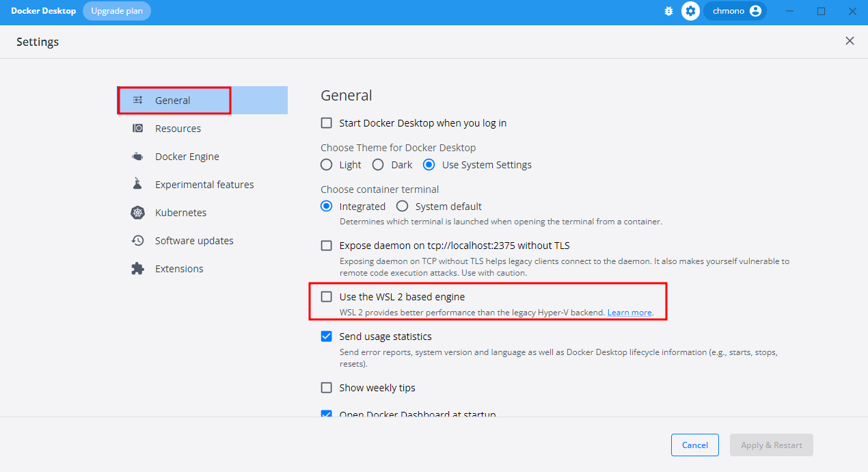Image resolution: width=868 pixels, height=472 pixels.
Task: Click the Kubernetes wheel icon
Action: pos(138,213)
